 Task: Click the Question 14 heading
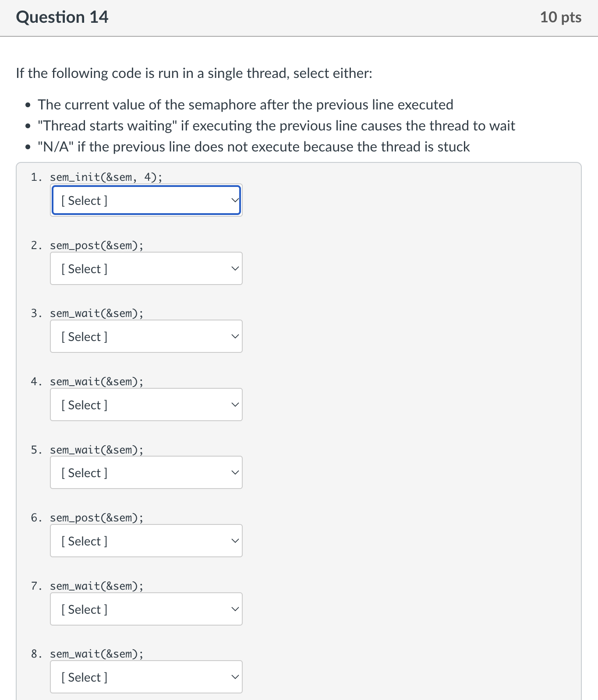[62, 17]
